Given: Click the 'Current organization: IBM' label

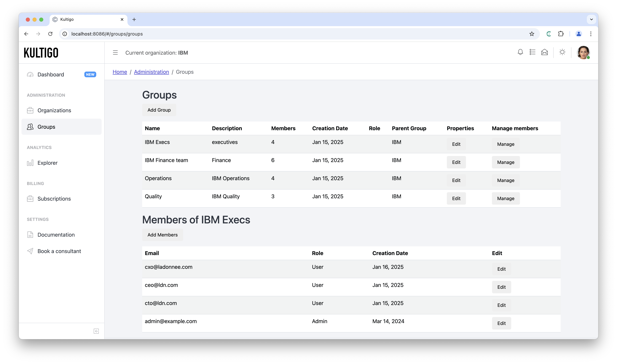Looking at the screenshot, I should [157, 53].
